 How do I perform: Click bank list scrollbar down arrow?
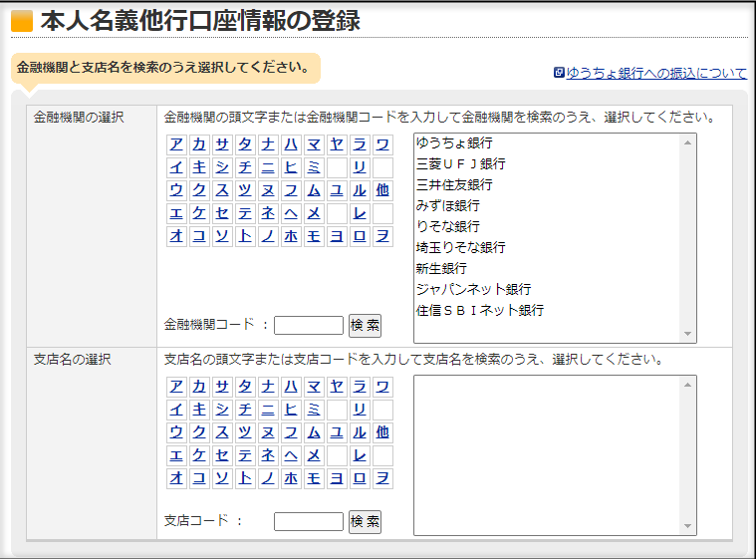(x=687, y=334)
